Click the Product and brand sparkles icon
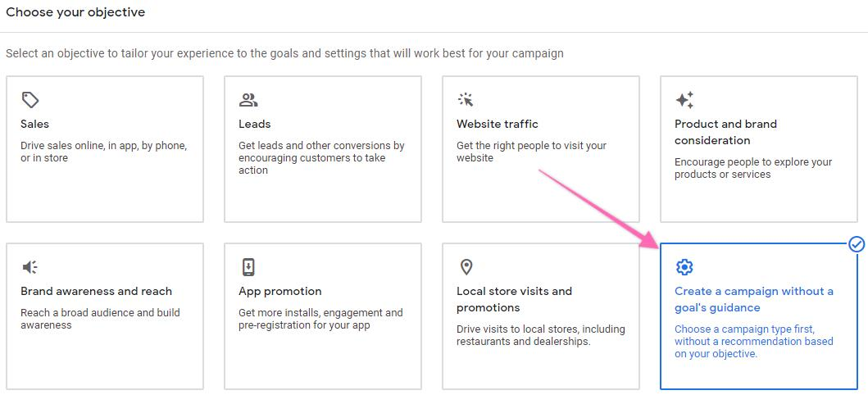Screen dimensions: 868x404 684,100
